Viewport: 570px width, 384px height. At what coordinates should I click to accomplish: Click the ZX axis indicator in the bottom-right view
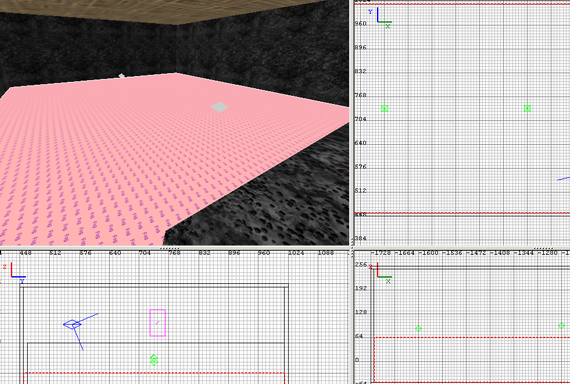coord(381,273)
